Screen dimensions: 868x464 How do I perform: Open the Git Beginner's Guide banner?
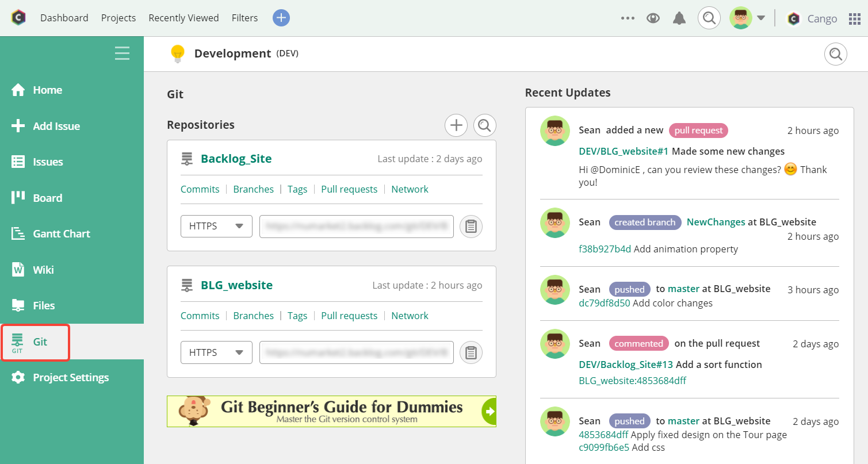click(x=331, y=411)
